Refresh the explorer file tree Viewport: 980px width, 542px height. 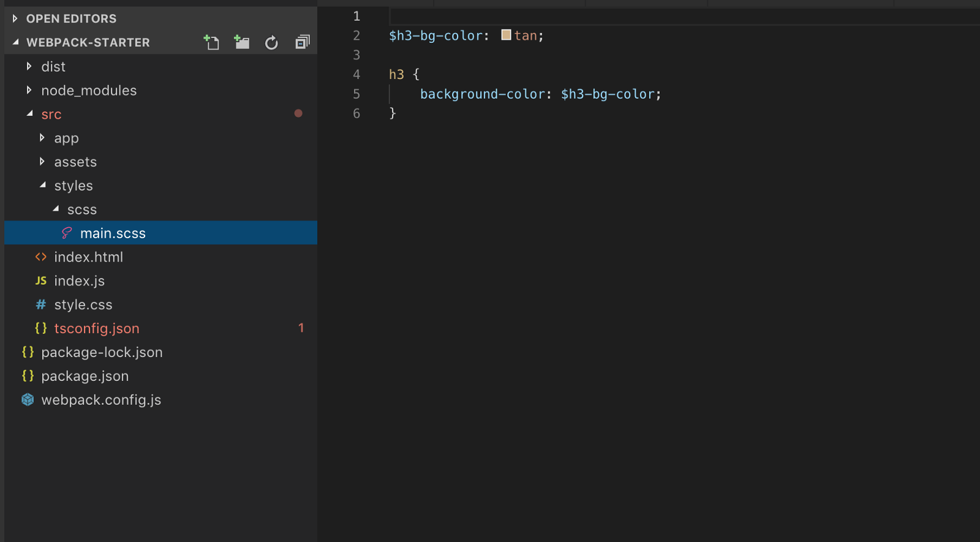point(271,42)
